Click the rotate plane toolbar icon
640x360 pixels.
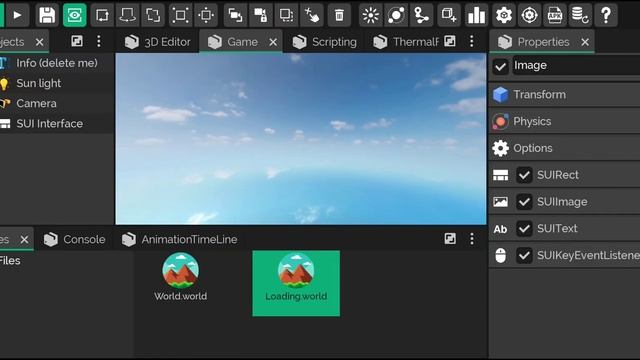click(127, 16)
